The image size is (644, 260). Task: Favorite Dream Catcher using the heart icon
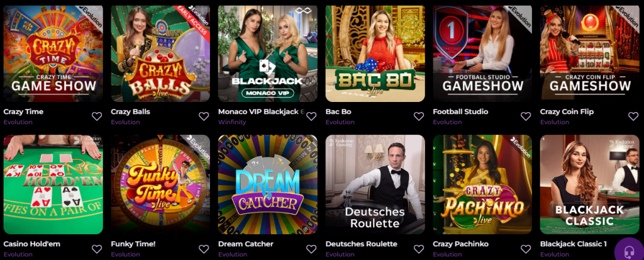311,249
